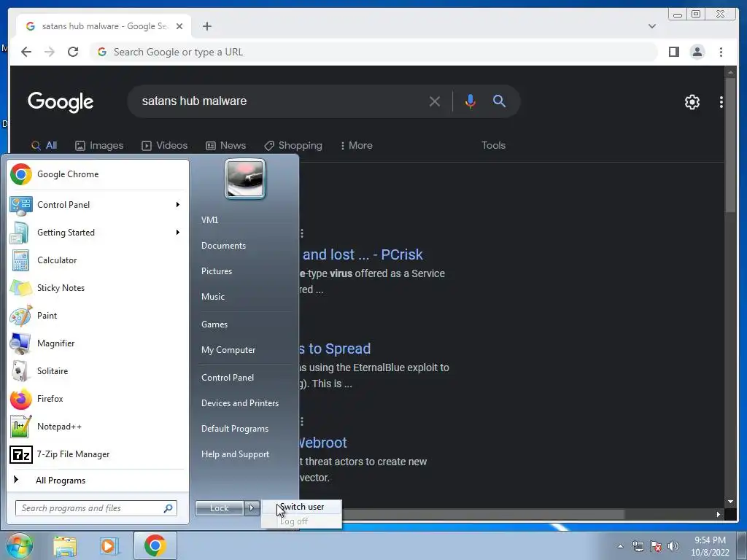
Task: Open My Computer from Start menu
Action: (x=228, y=349)
